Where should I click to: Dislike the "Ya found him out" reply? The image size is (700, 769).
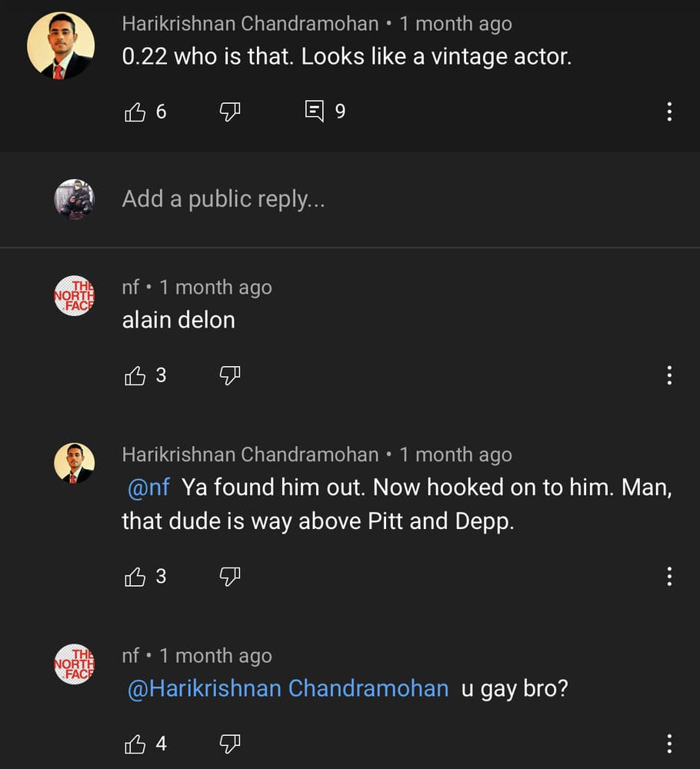click(x=230, y=577)
